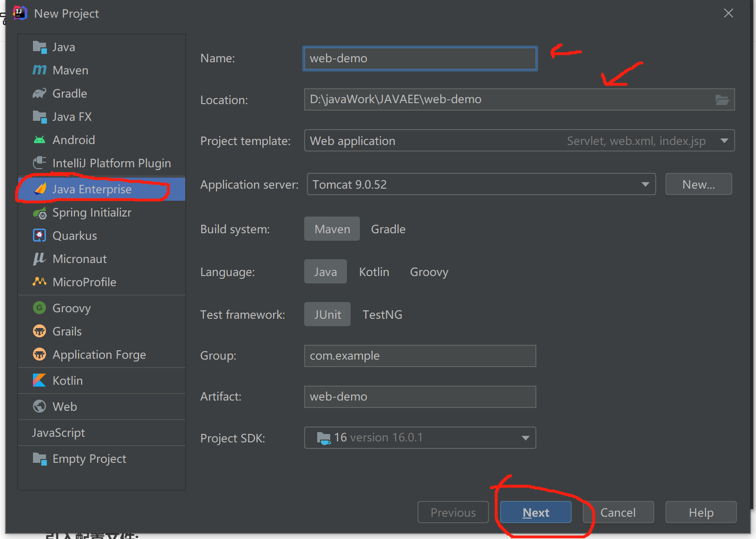Click the green Groovy icon
The height and width of the screenshot is (539, 756).
(x=39, y=308)
